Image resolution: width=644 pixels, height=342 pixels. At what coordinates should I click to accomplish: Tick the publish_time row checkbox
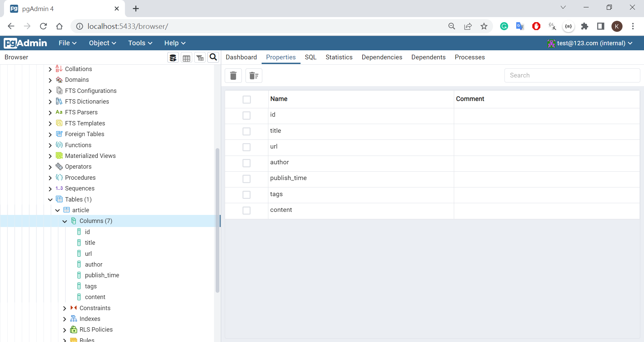coord(247,179)
